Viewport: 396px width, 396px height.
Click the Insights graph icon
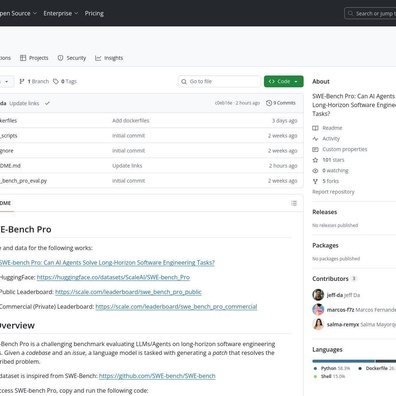[98, 58]
